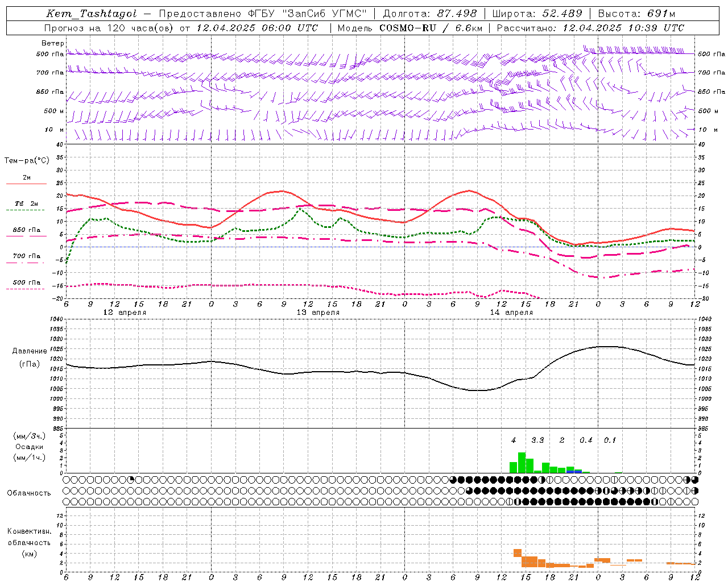Click the blue snow precipitation bar
The height and width of the screenshot is (582, 728).
coord(574,471)
